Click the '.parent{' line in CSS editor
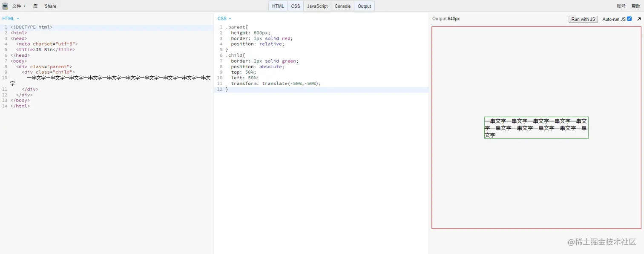Screen dimensions: 644x254 point(237,27)
